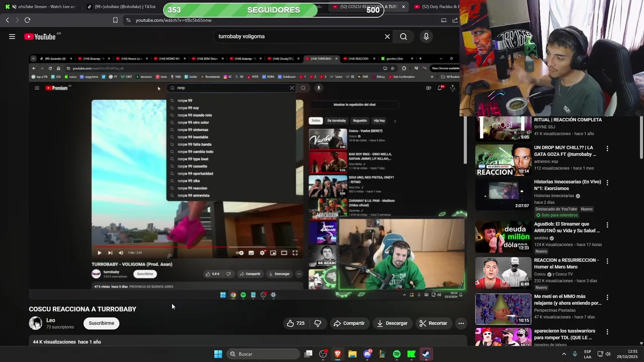Open the Leo channel name link
This screenshot has height=362, width=644.
[51, 320]
